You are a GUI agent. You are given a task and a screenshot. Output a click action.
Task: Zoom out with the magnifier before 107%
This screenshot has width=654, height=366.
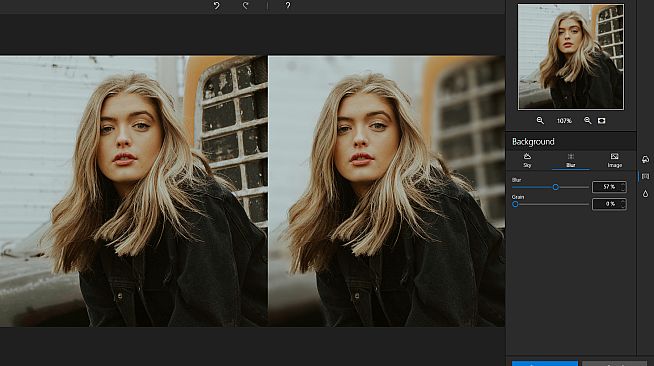540,120
